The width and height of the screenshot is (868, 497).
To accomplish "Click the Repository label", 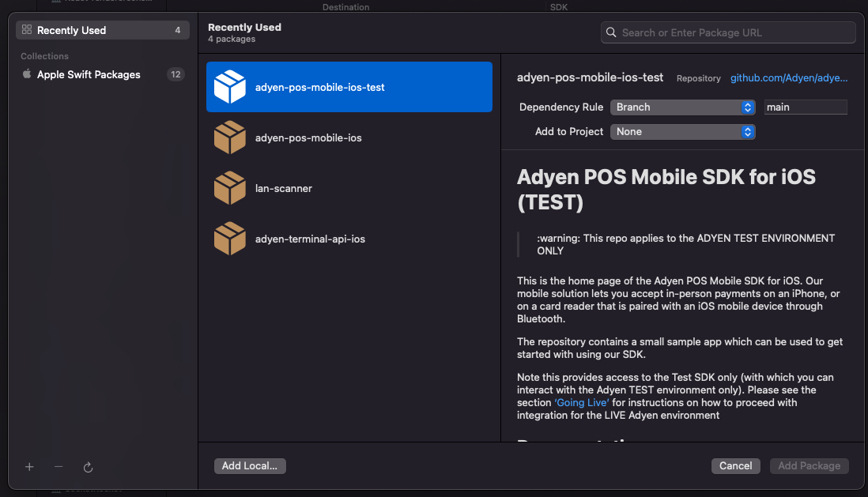I will (x=698, y=78).
